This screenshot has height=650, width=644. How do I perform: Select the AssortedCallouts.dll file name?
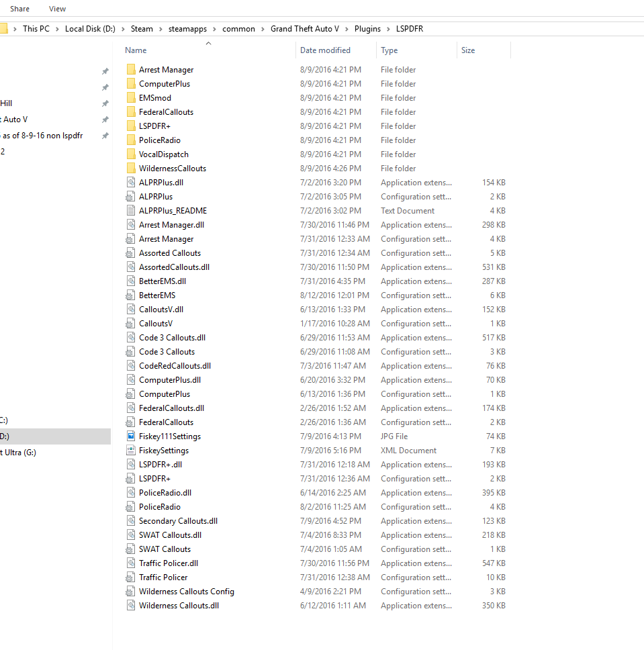point(174,267)
